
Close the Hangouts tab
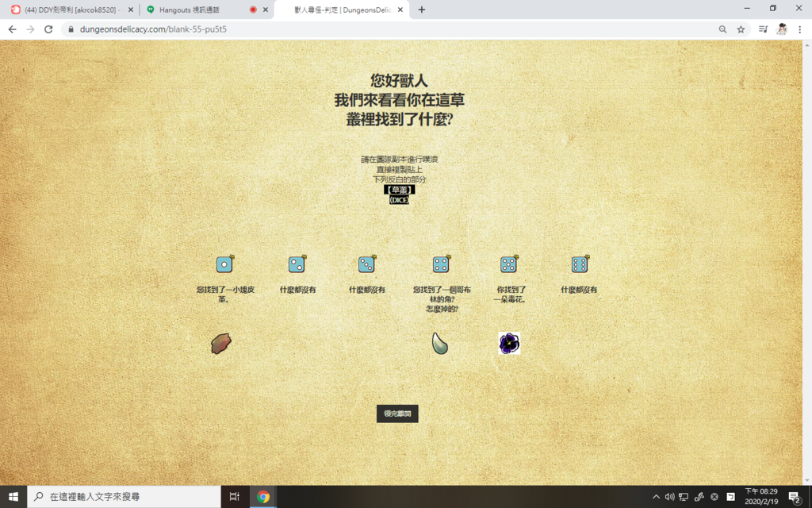pyautogui.click(x=265, y=10)
